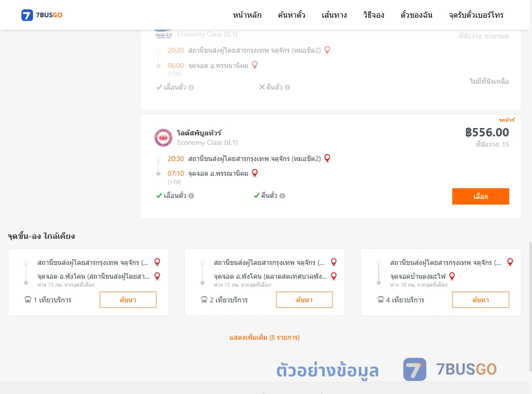The height and width of the screenshot is (394, 532).
Task: Click the map pin beside the 20:30 departure station
Action: 328,159
